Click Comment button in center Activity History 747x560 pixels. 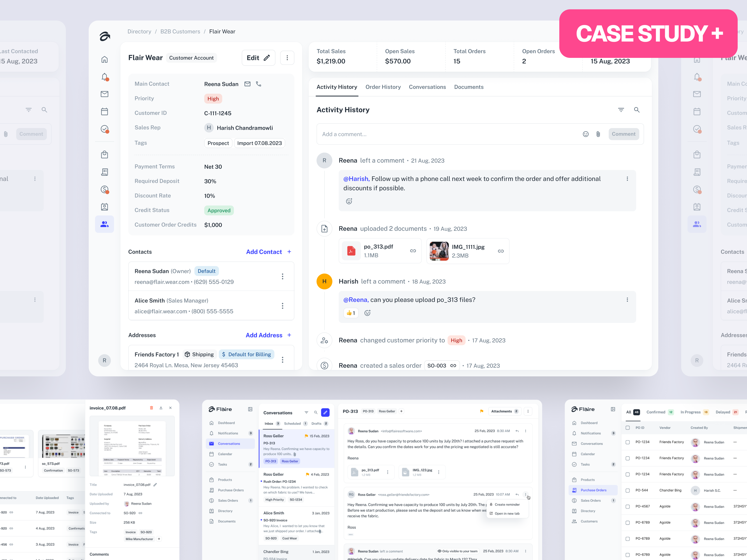pyautogui.click(x=624, y=134)
